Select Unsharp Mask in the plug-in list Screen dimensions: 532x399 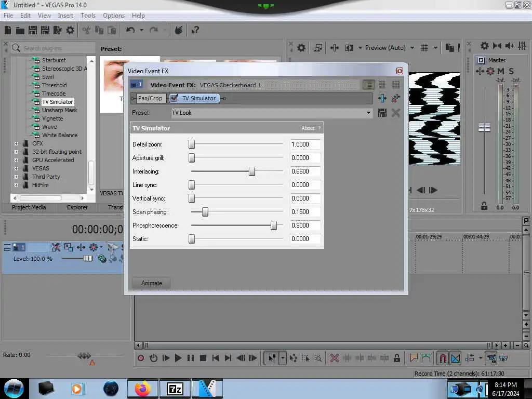point(60,110)
